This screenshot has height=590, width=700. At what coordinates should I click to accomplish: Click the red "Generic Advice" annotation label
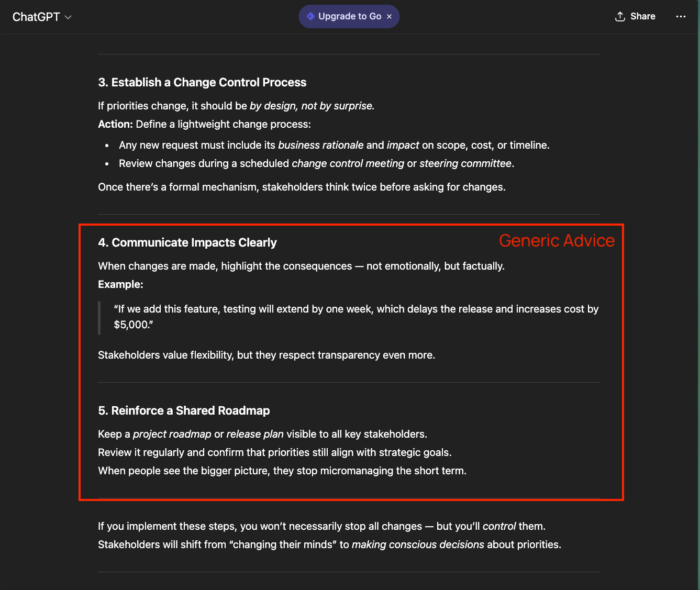(x=557, y=240)
